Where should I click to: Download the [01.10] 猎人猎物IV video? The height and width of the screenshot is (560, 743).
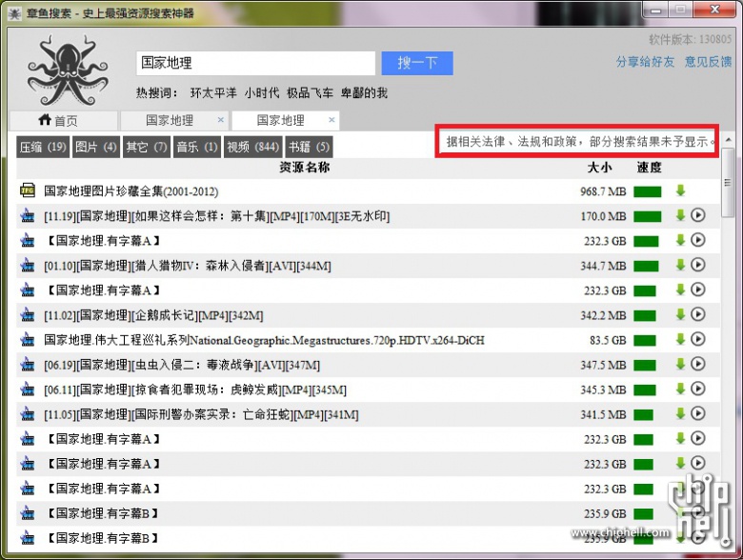(680, 265)
